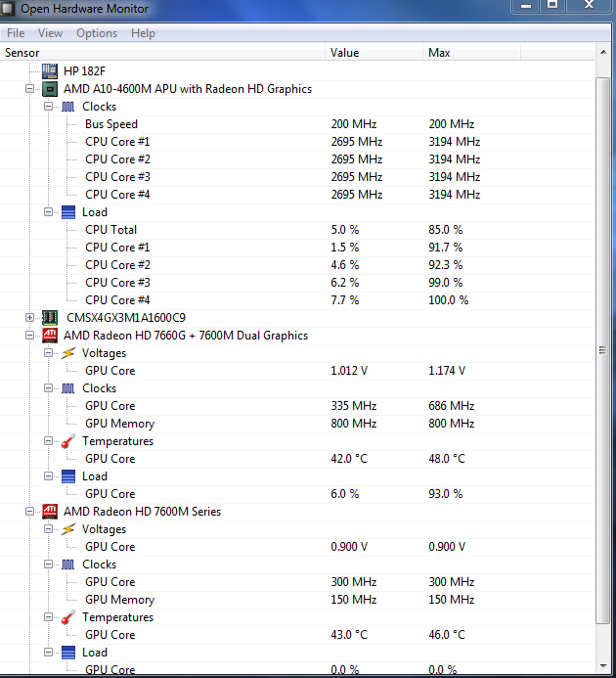This screenshot has height=678, width=616.
Task: Click the Temperatures thermometer icon under HD 7660G
Action: point(68,441)
